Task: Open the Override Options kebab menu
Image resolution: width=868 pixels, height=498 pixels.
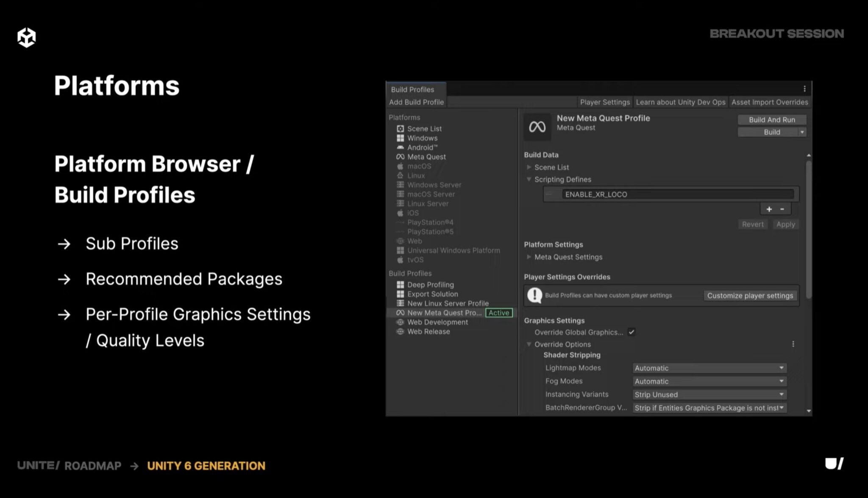Action: tap(793, 344)
